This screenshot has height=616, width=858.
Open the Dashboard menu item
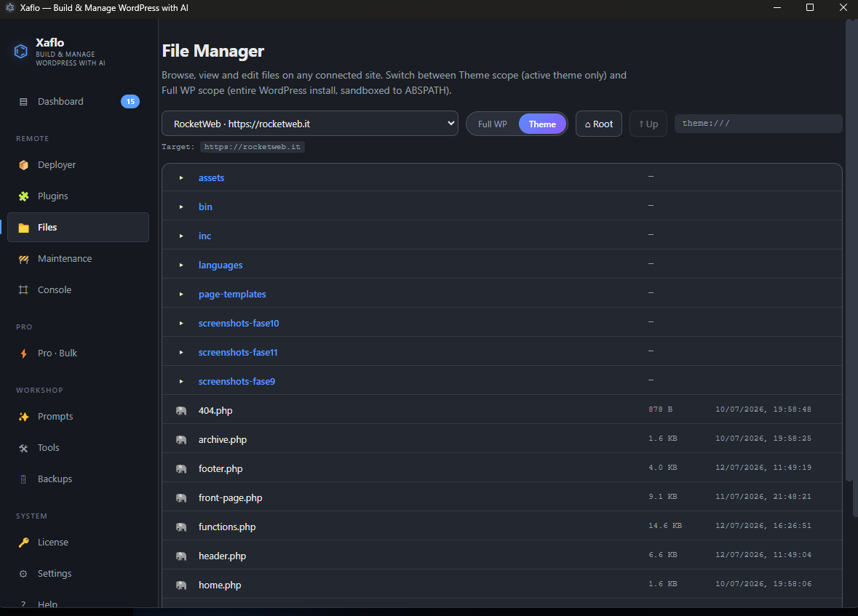coord(79,102)
